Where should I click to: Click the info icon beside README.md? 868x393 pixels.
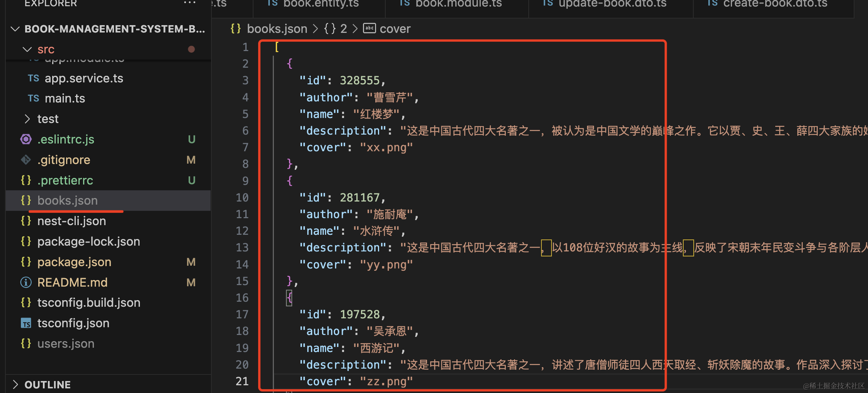[26, 282]
